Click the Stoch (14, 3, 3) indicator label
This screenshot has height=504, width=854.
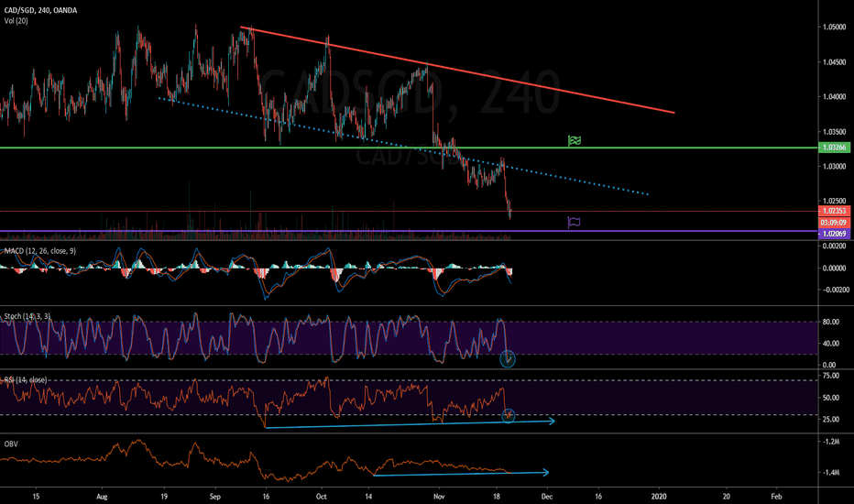28,313
